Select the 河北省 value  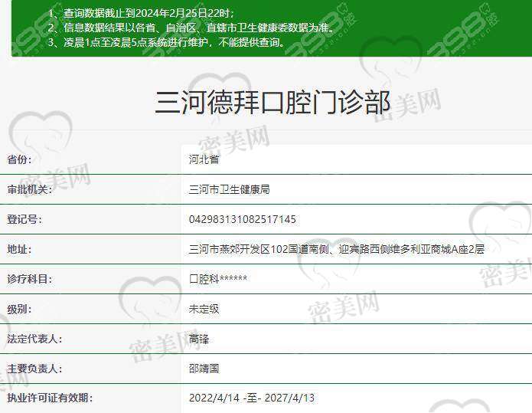204,160
